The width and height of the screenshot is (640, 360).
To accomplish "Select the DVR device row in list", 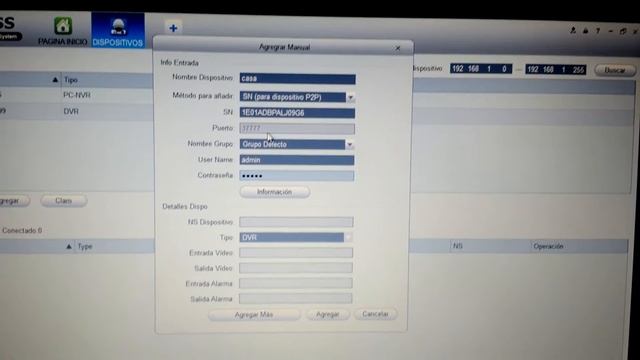I will [77, 111].
